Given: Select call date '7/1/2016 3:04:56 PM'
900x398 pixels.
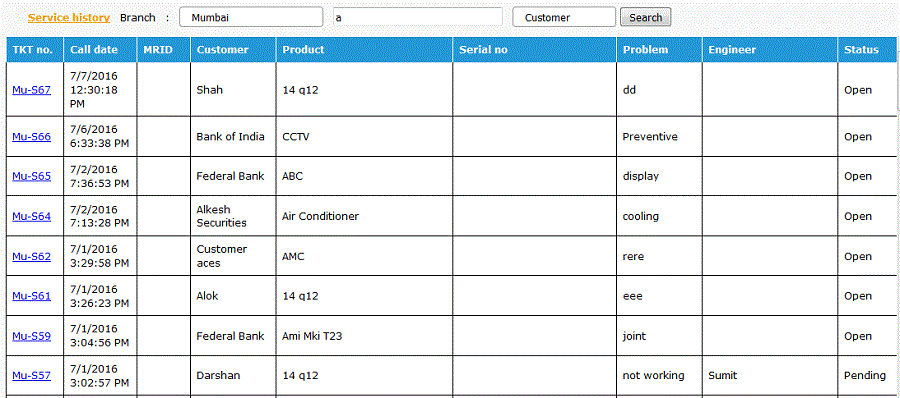Looking at the screenshot, I should point(100,336).
